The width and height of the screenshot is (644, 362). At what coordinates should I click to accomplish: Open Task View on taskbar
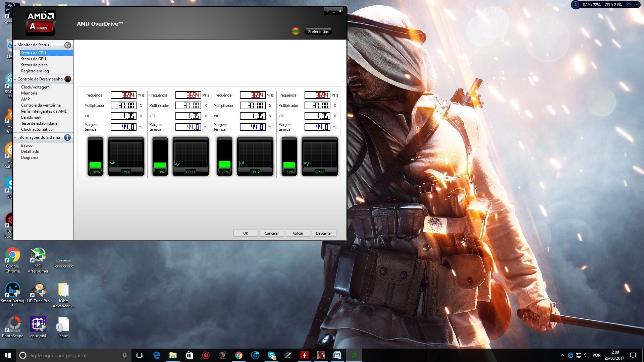140,355
